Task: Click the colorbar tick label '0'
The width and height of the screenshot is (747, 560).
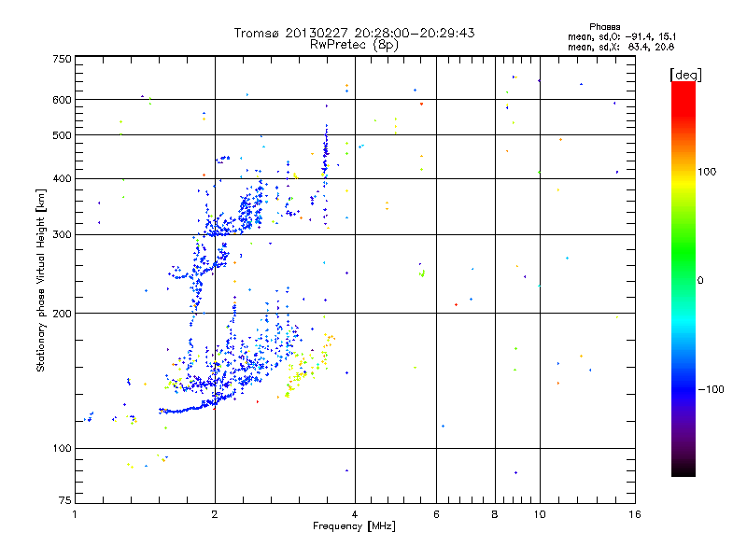Action: 700,281
